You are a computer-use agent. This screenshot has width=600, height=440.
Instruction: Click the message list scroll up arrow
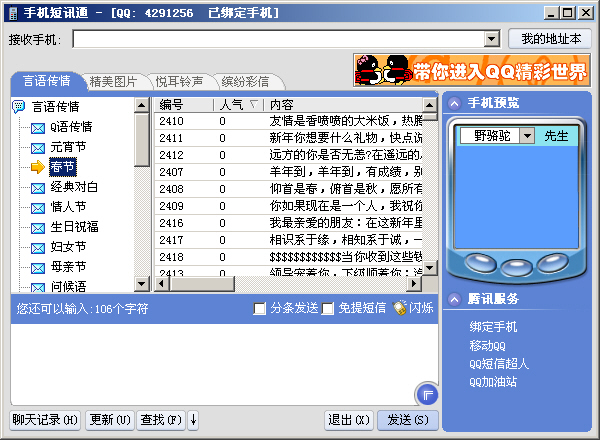[429, 105]
